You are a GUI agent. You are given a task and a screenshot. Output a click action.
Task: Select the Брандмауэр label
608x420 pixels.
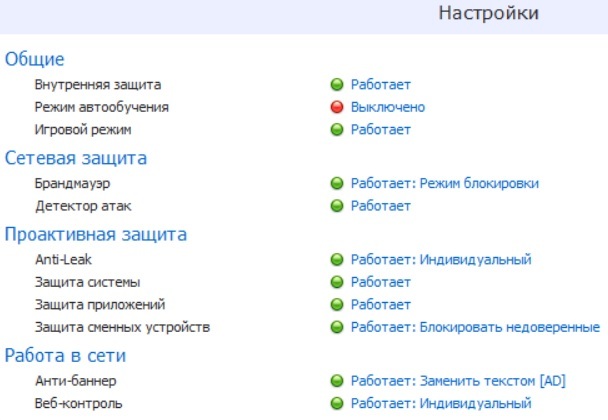pyautogui.click(x=73, y=183)
